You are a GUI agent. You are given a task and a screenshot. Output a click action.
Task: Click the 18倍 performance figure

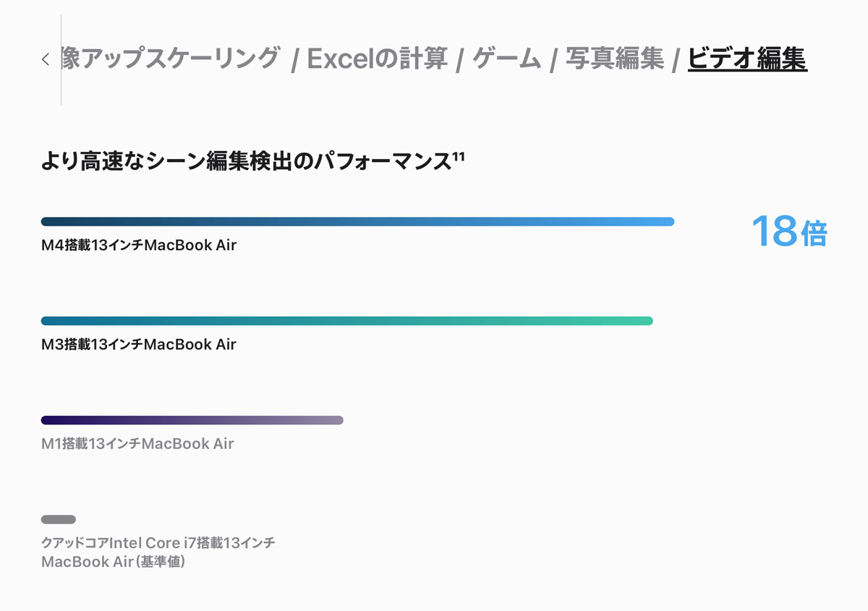(x=788, y=232)
